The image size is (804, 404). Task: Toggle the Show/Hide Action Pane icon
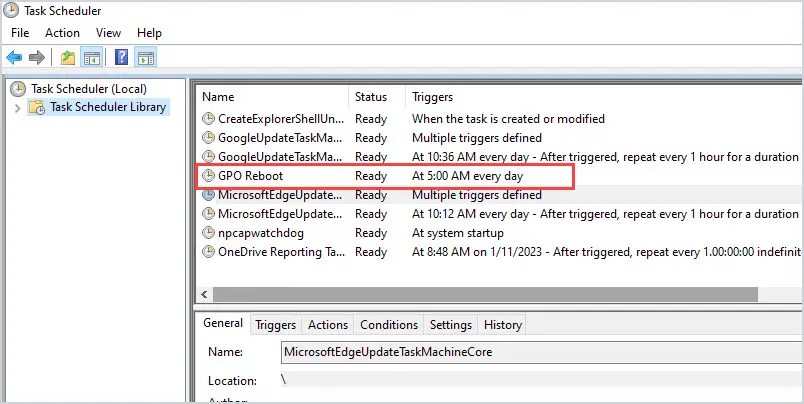146,57
